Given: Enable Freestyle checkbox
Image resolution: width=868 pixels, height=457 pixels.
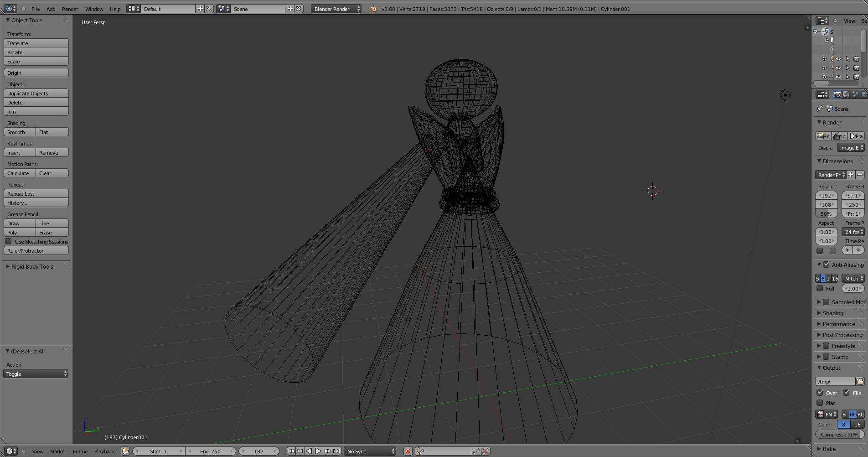Looking at the screenshot, I should click(x=826, y=346).
